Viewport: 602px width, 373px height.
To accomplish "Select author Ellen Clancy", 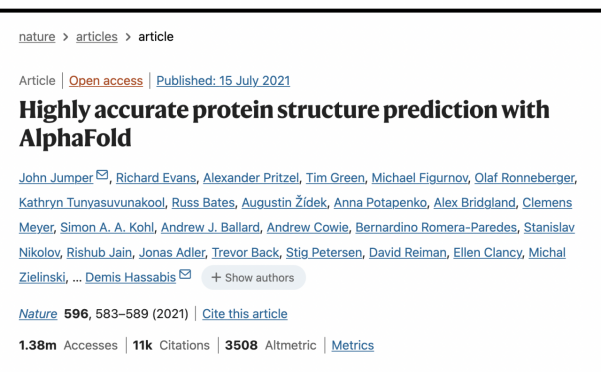I will 488,253.
